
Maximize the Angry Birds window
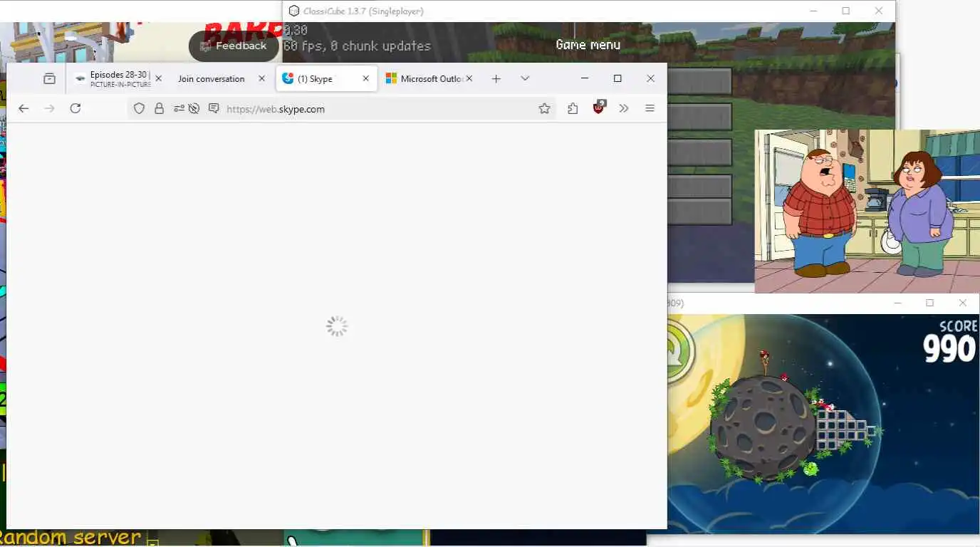[929, 303]
